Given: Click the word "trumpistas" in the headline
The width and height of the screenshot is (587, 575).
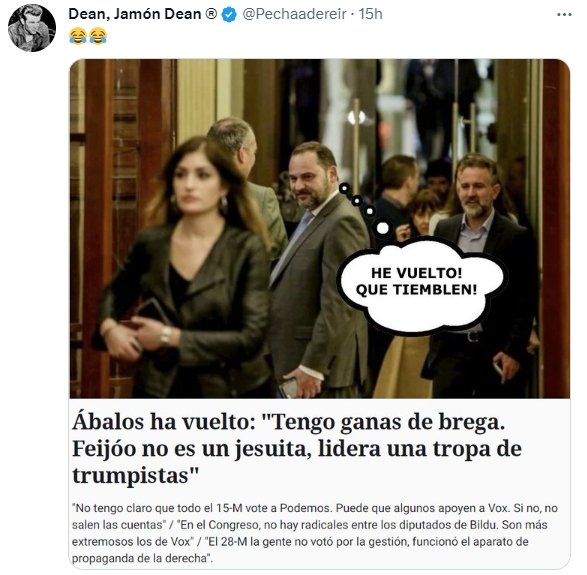Looking at the screenshot, I should coord(135,475).
